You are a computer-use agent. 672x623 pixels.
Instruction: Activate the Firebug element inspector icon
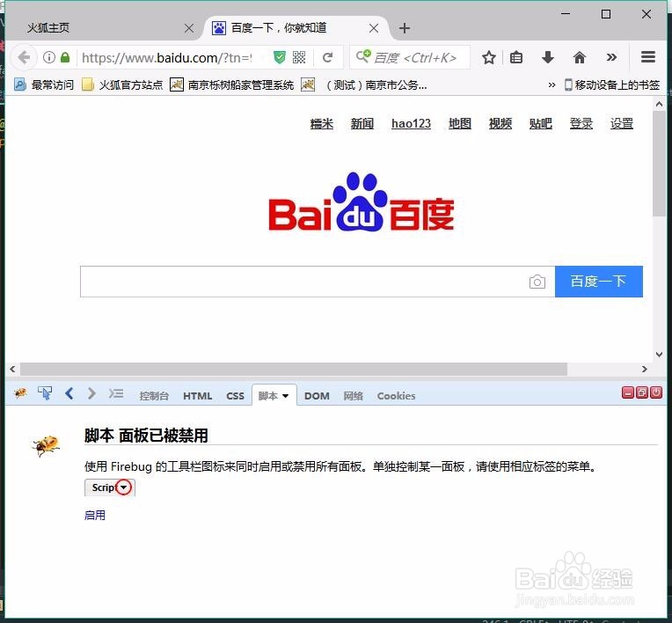point(45,392)
